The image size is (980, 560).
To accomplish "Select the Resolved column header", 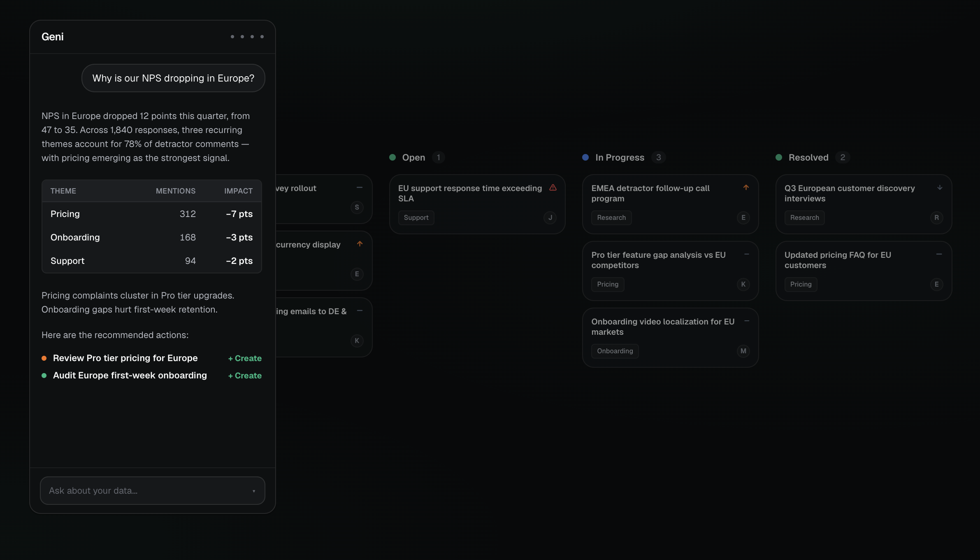I will point(808,158).
